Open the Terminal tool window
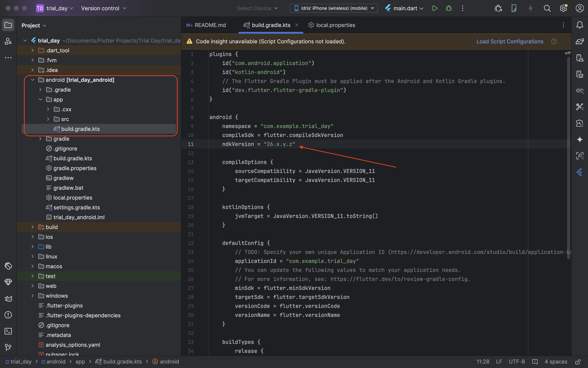 coord(8,331)
